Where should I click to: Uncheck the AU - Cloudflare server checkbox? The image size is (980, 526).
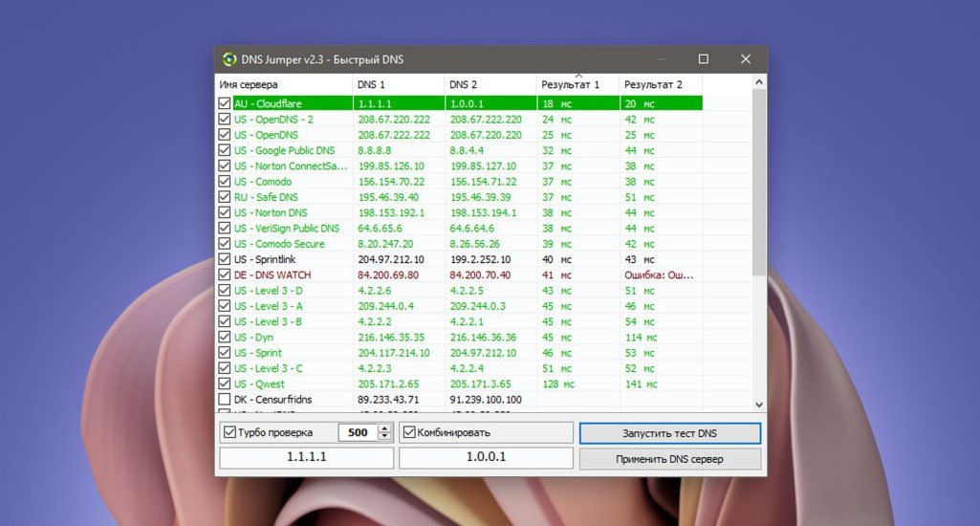pyautogui.click(x=225, y=103)
